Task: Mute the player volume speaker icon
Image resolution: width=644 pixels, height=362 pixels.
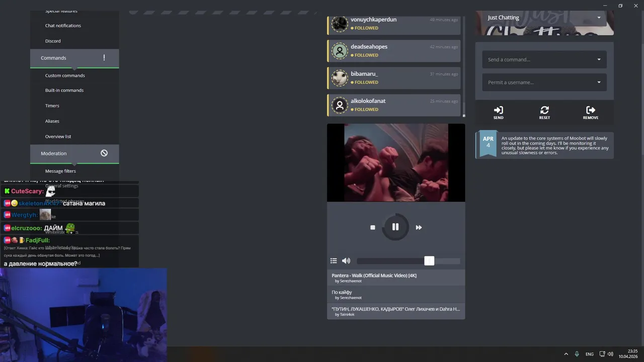Action: [x=346, y=260]
